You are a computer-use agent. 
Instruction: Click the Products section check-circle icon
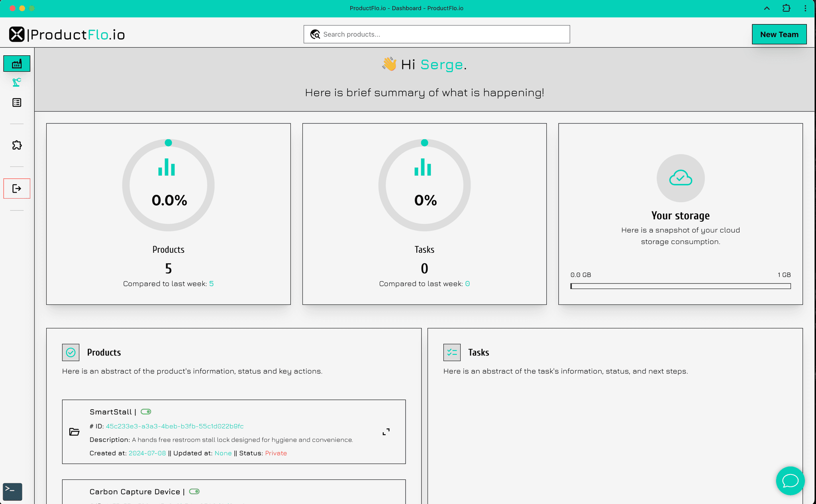click(71, 352)
